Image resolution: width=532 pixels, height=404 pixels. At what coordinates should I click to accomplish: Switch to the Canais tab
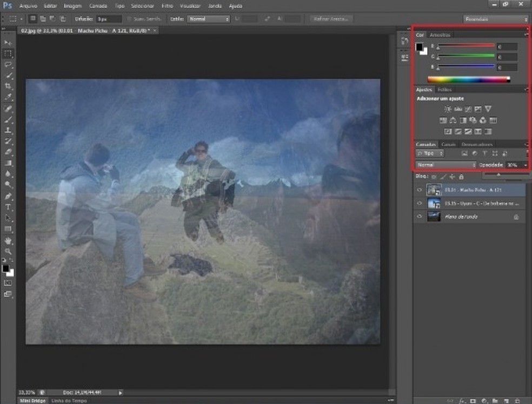coord(448,144)
